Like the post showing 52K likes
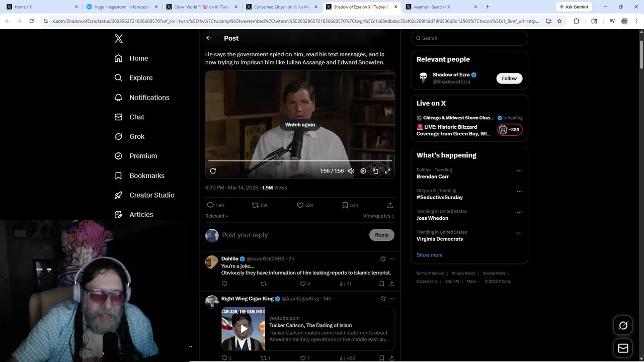644x362 pixels. click(305, 205)
